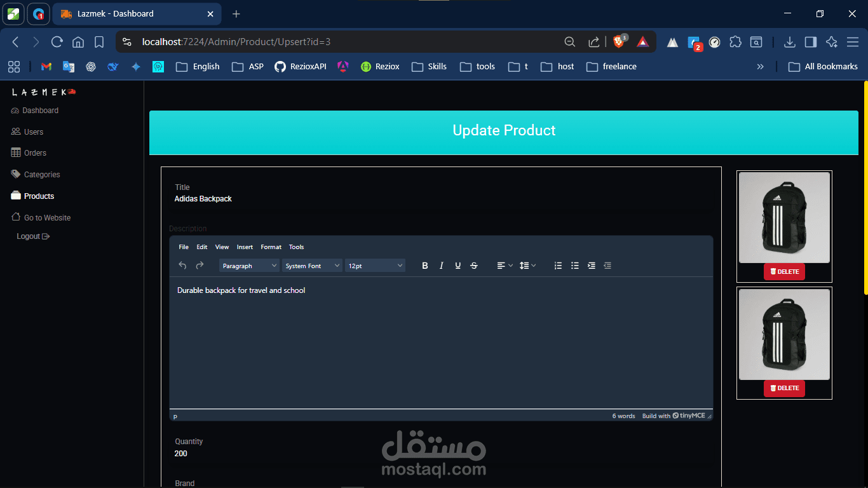Toggle underline formatting in editor

[x=458, y=266]
